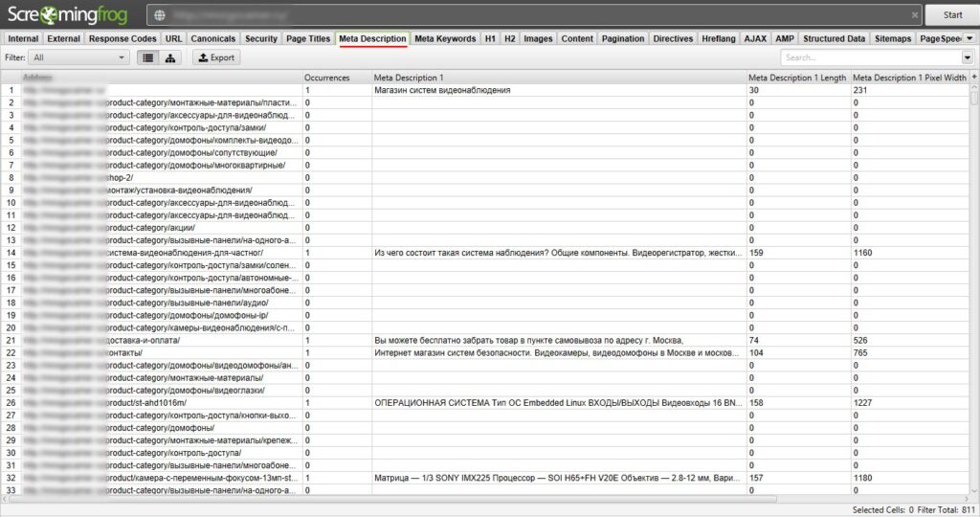Viewport: 980px width, 517px height.
Task: Select the Structured Data tab
Action: (834, 39)
